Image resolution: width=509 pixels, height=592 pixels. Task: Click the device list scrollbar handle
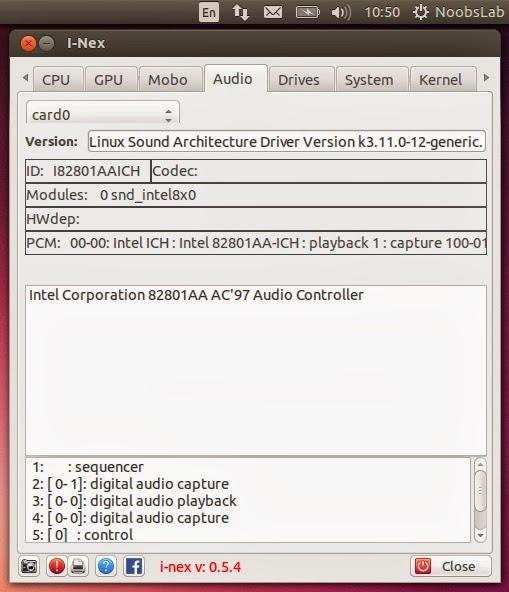[480, 491]
